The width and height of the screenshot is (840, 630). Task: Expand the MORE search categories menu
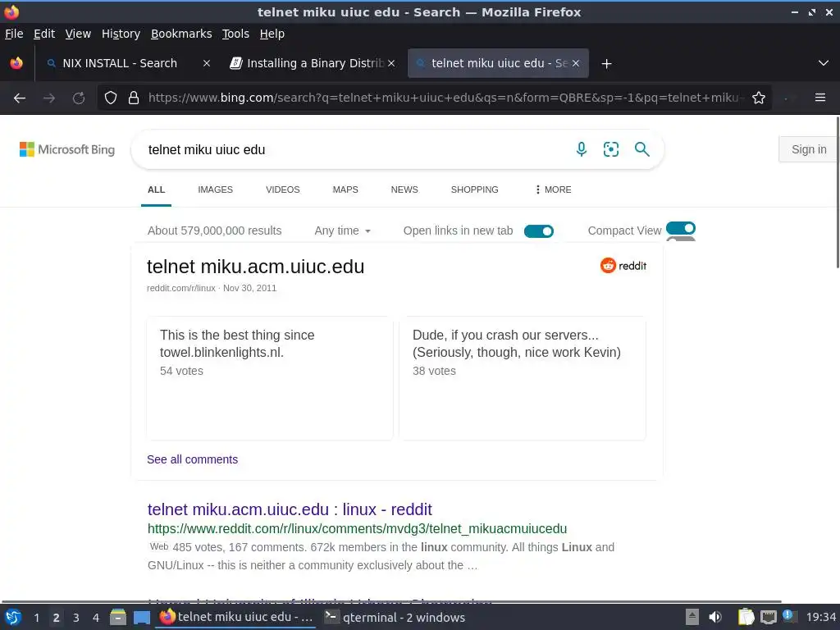553,189
